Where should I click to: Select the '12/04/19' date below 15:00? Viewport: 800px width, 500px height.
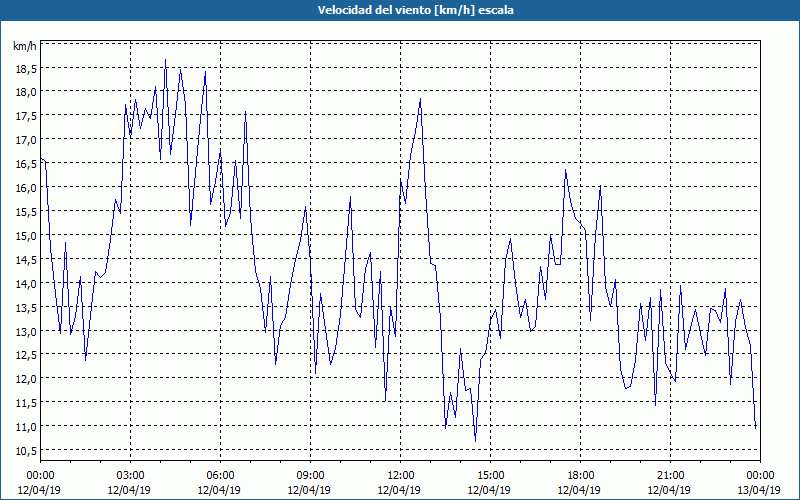pyautogui.click(x=490, y=490)
